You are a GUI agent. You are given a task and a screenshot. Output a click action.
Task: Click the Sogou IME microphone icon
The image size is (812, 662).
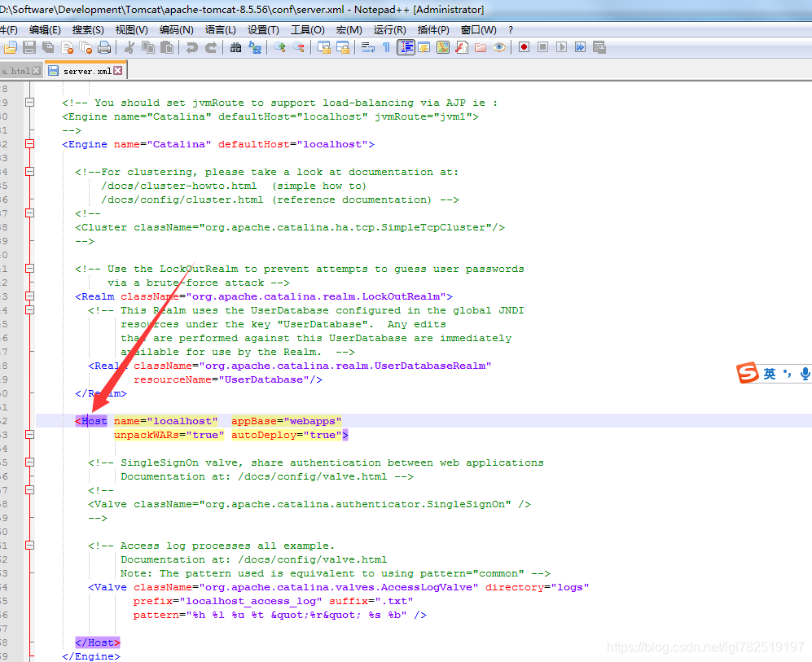805,373
